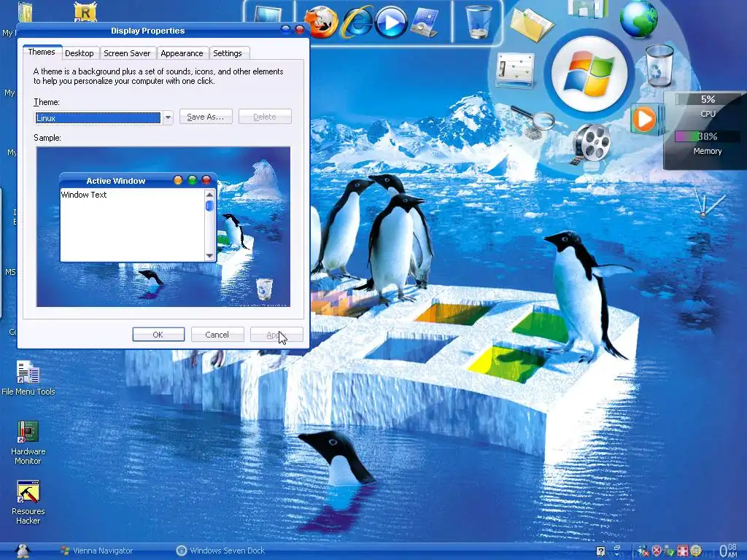This screenshot has width=747, height=560.
Task: Click the CPU usage meter bar
Action: coord(708,99)
